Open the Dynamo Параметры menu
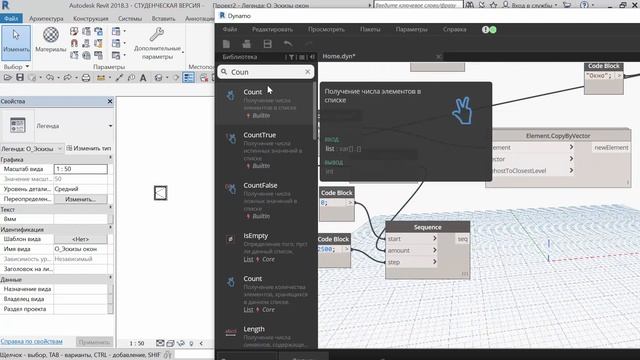The height and width of the screenshot is (360, 640). pos(411,29)
